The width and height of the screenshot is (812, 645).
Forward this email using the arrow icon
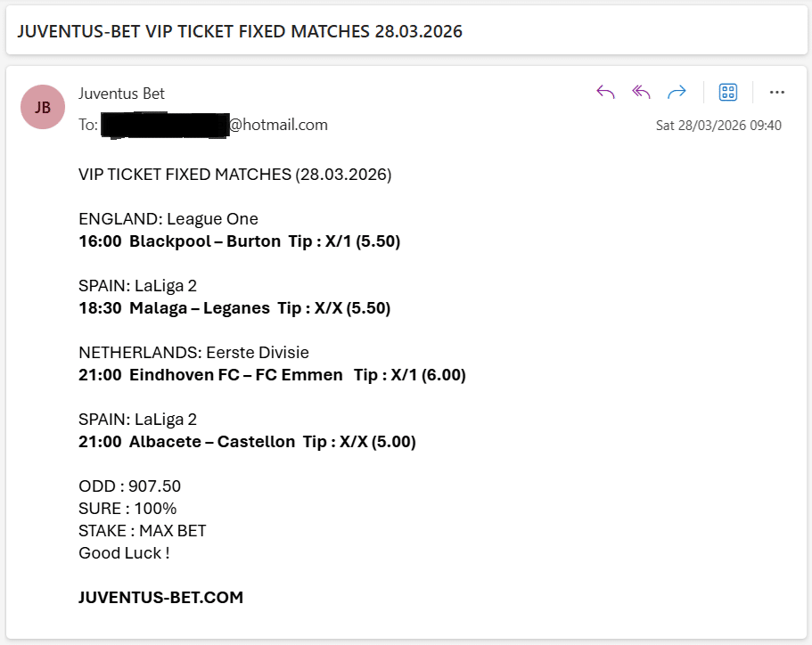click(x=677, y=92)
